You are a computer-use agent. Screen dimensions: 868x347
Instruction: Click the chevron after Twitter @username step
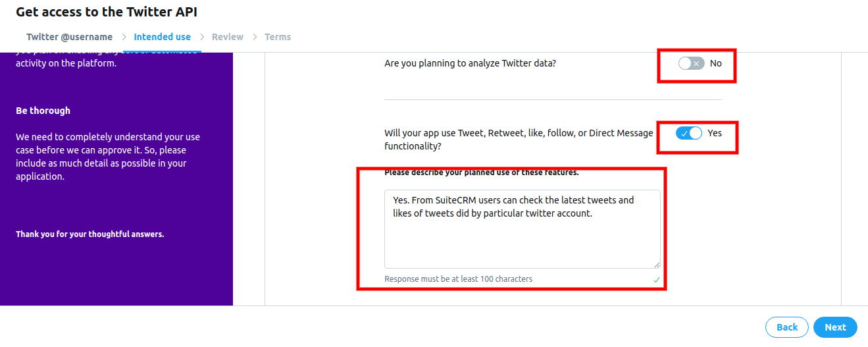point(124,37)
